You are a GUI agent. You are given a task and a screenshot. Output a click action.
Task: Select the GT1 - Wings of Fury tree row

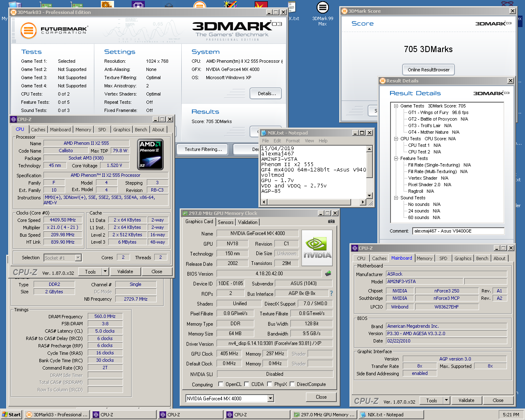(438, 112)
